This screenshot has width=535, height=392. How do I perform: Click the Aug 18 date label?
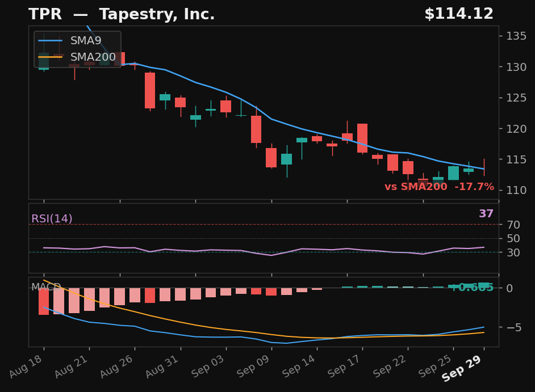tap(26, 366)
